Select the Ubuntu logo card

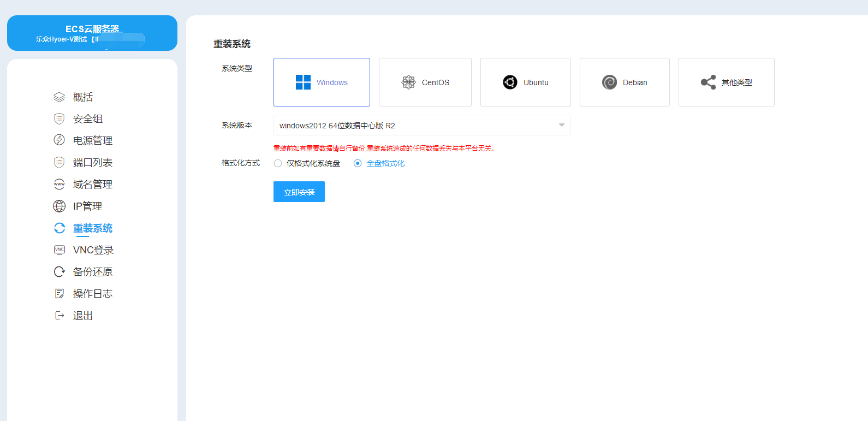click(525, 82)
